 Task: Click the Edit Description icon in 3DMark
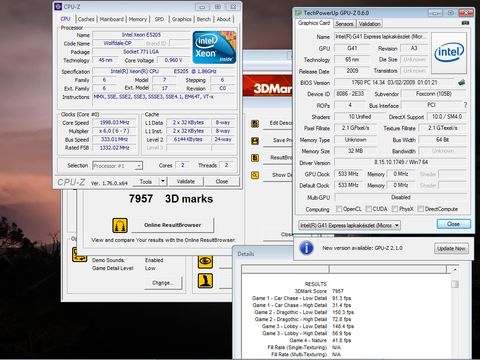click(x=255, y=124)
